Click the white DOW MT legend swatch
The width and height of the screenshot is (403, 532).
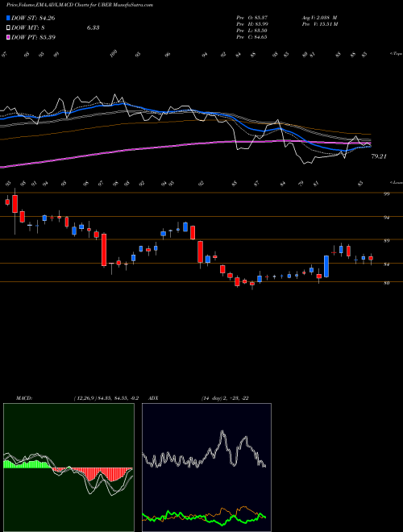click(x=8, y=27)
